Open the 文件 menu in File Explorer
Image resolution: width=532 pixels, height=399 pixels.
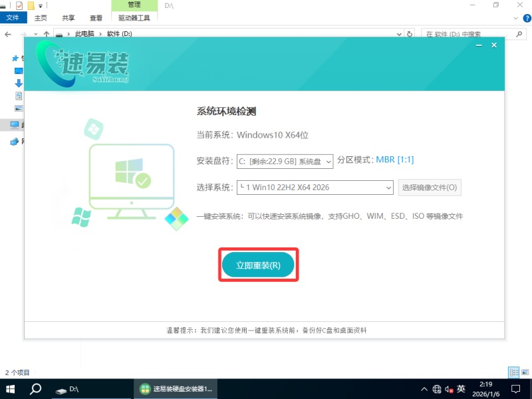point(13,18)
